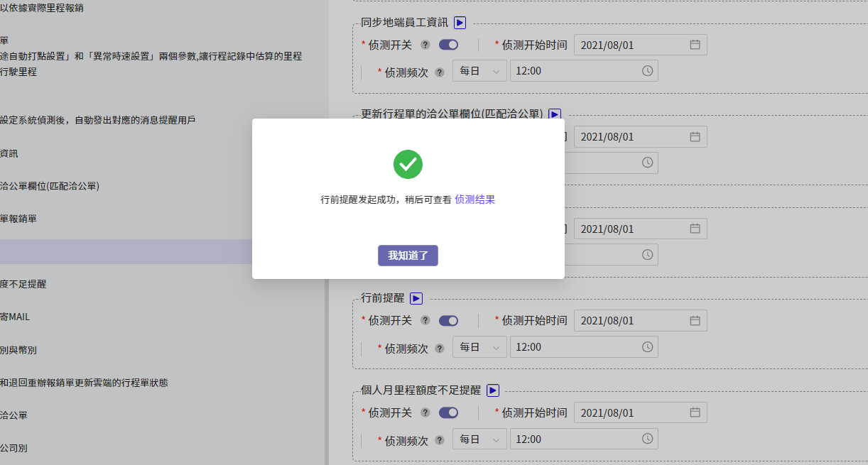The image size is (868, 465).
Task: Select left list entry 公司別
Action: (x=14, y=448)
